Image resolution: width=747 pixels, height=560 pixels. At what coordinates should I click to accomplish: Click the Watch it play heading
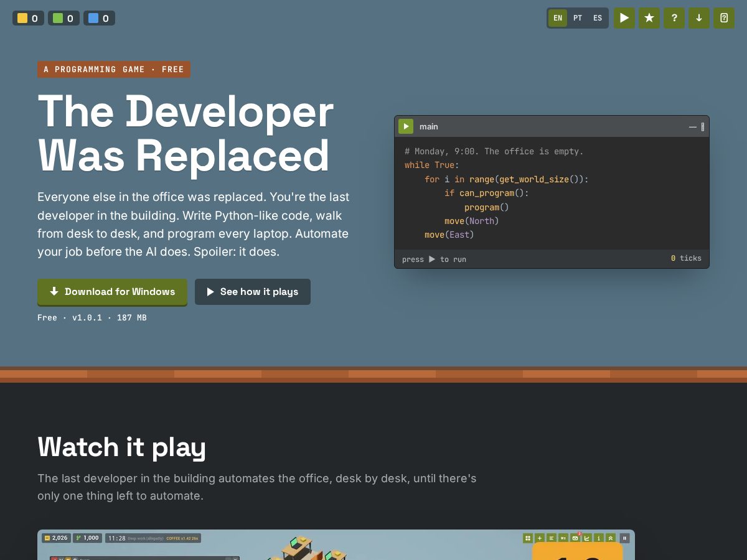pyautogui.click(x=122, y=447)
